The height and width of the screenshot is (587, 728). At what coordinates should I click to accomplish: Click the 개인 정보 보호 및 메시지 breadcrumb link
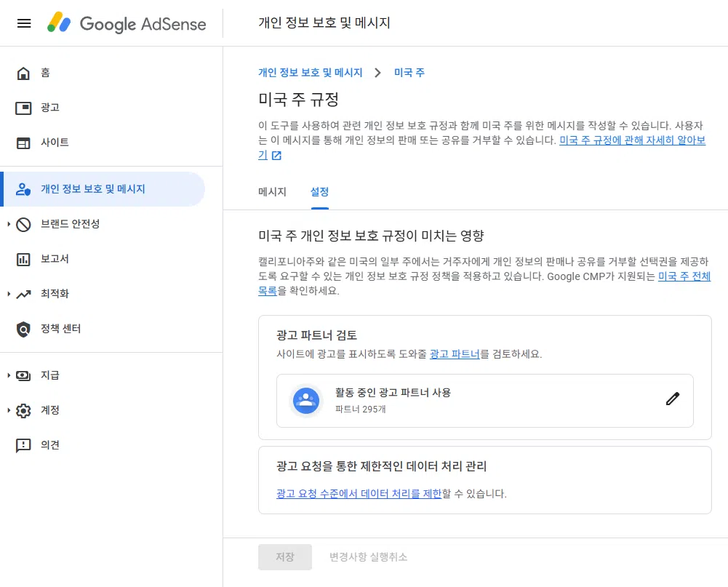(310, 72)
